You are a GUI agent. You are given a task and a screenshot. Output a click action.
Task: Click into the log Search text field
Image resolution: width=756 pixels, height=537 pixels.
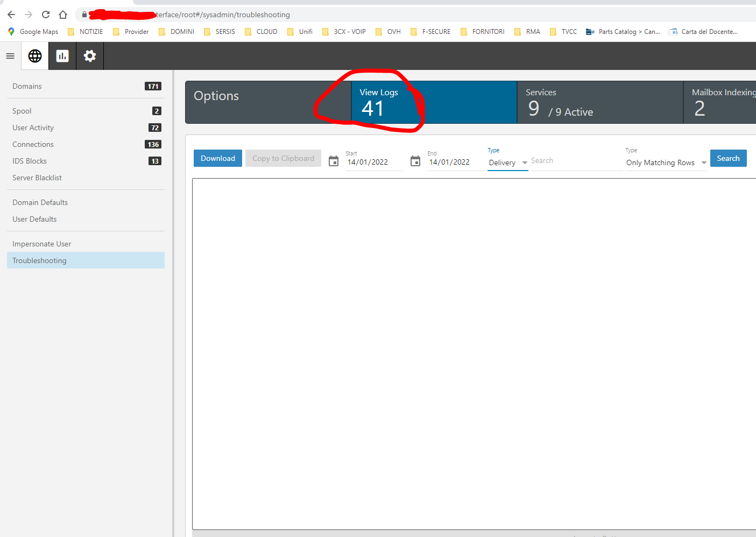(x=575, y=161)
